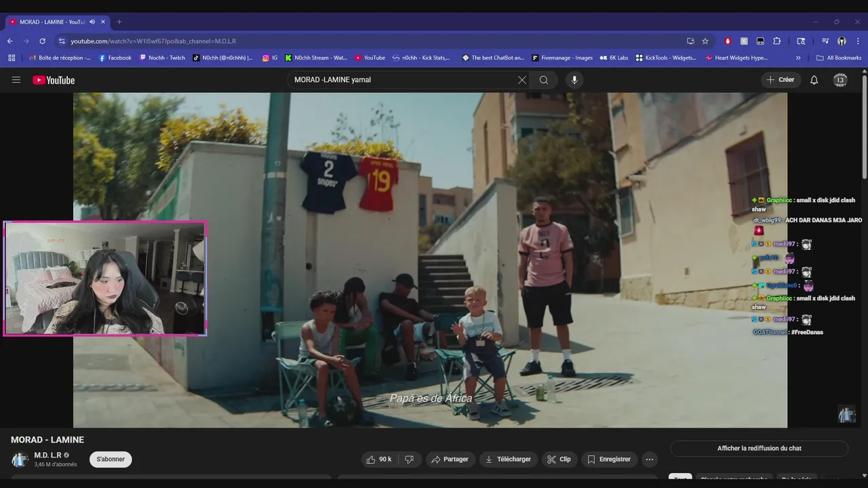Open the Chrome profile avatar

842,41
